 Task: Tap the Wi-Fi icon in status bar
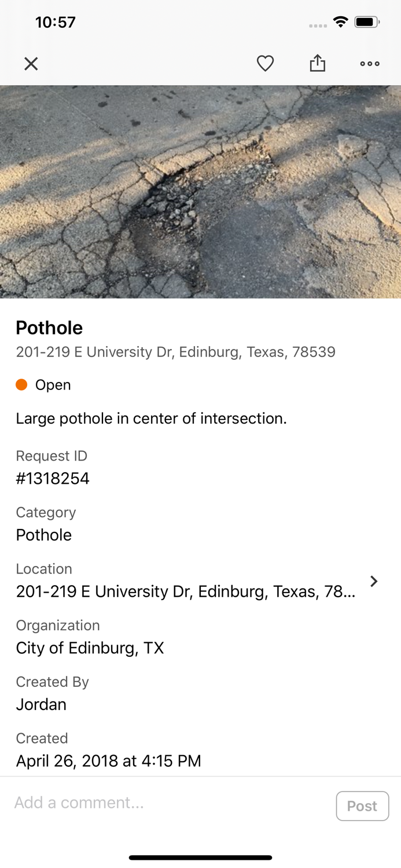(340, 21)
